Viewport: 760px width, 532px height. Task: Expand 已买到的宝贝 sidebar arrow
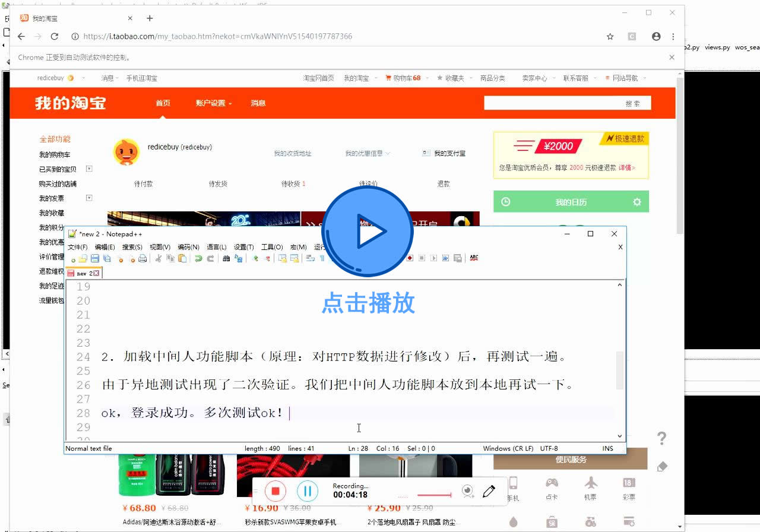[89, 169]
